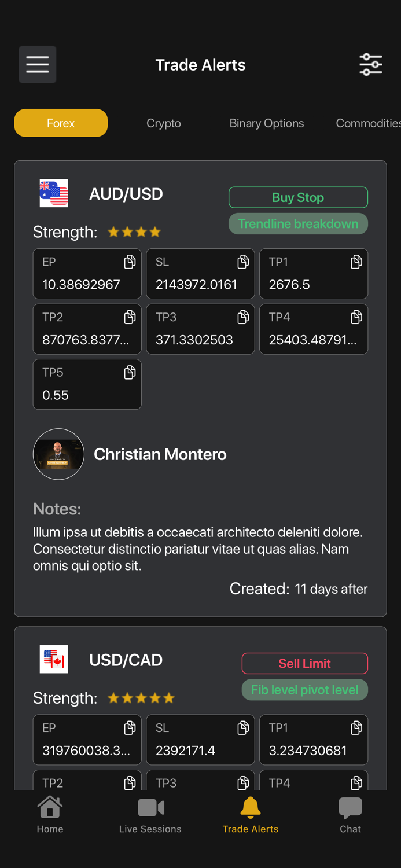Copy the USD/CAD TP1 value
Screen dimensions: 401x868
click(356, 728)
